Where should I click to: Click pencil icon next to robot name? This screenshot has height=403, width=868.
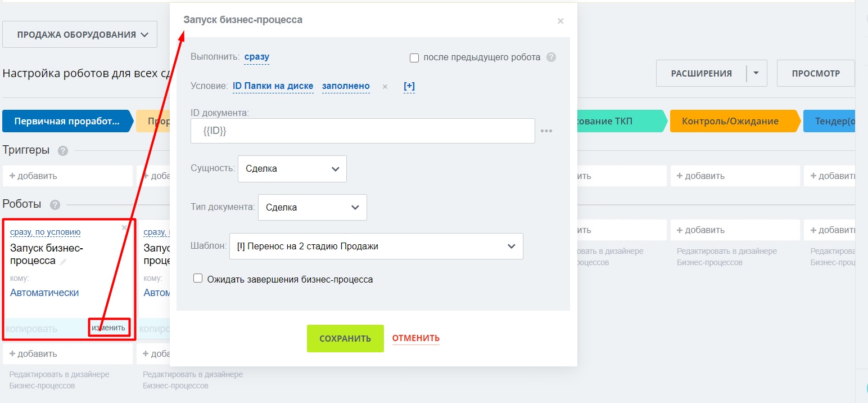click(x=64, y=262)
